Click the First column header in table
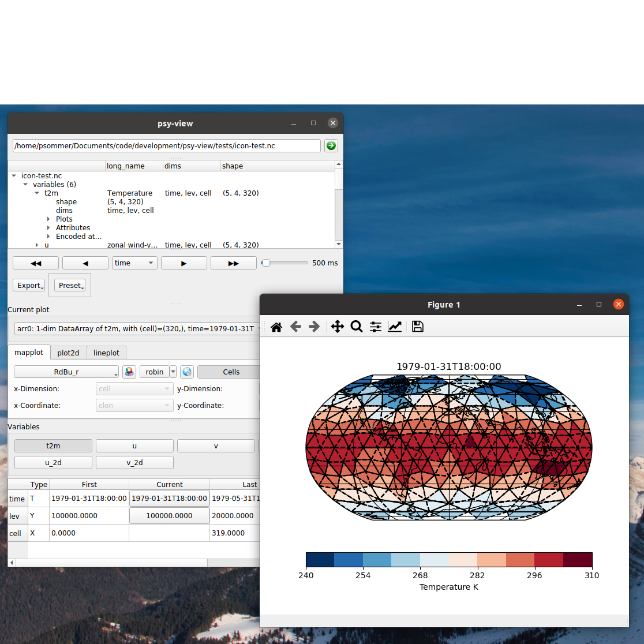This screenshot has height=644, width=644. (89, 484)
